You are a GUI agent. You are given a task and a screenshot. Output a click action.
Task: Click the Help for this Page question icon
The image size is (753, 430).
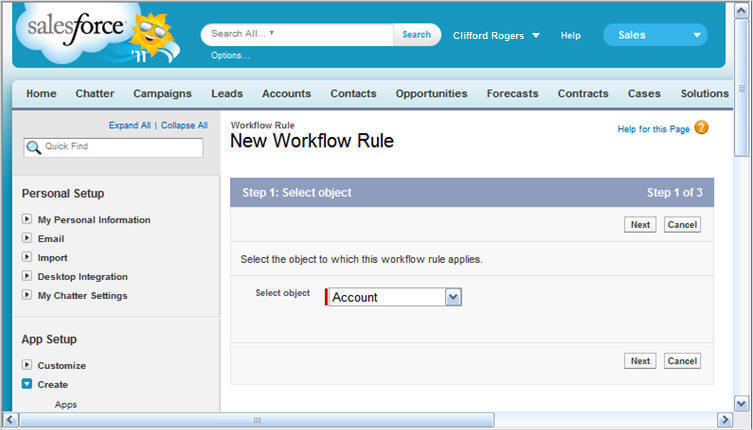click(701, 128)
